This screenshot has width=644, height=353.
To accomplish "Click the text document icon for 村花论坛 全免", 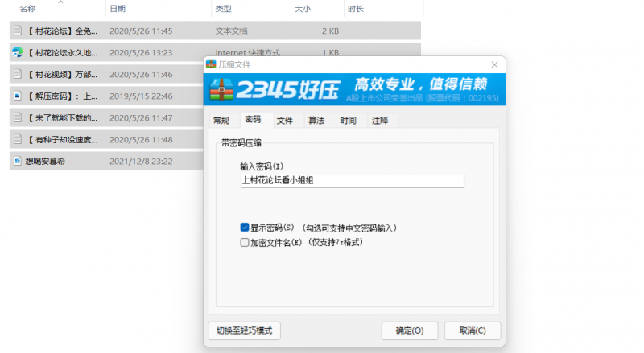I will pos(17,31).
